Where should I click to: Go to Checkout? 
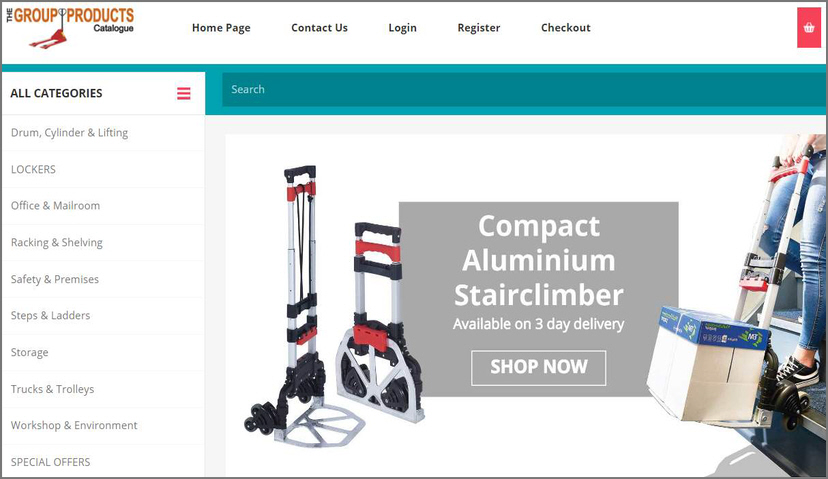click(566, 28)
